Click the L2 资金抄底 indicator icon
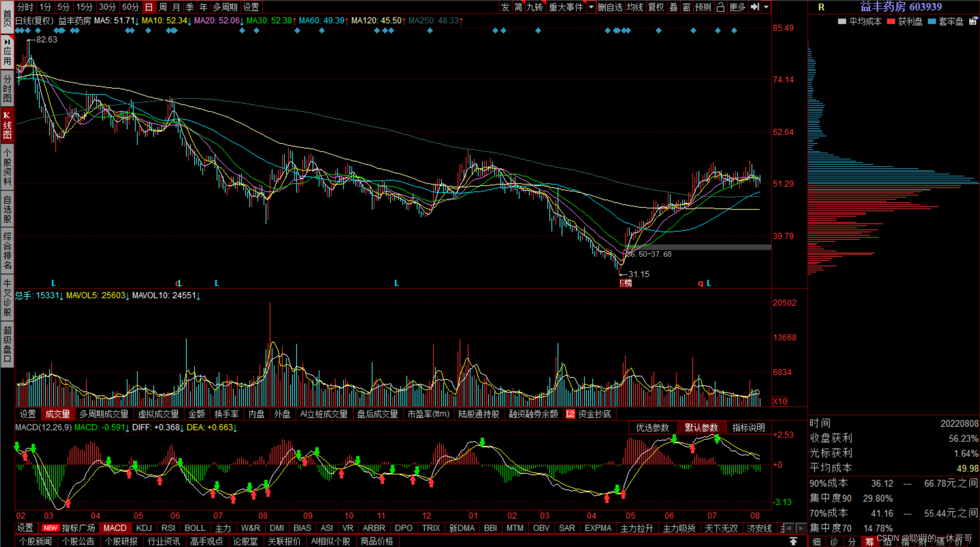Image resolution: width=980 pixels, height=547 pixels. [570, 414]
